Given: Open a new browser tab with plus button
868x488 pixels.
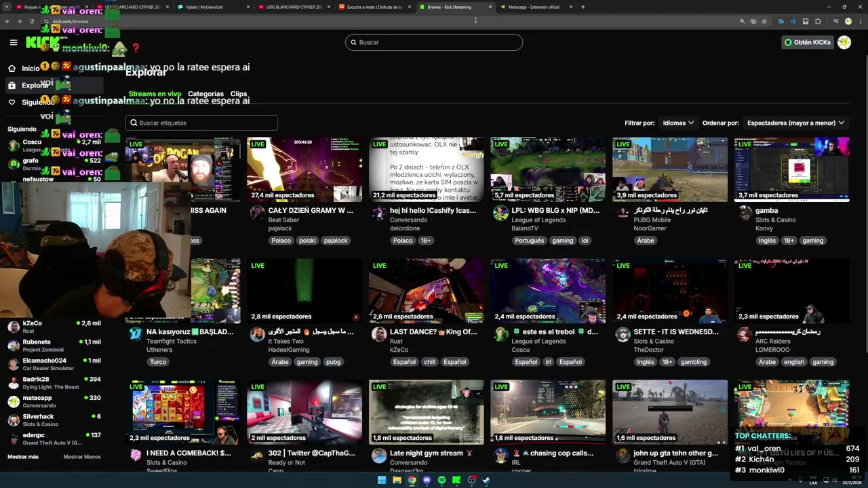Looking at the screenshot, I should coord(583,7).
